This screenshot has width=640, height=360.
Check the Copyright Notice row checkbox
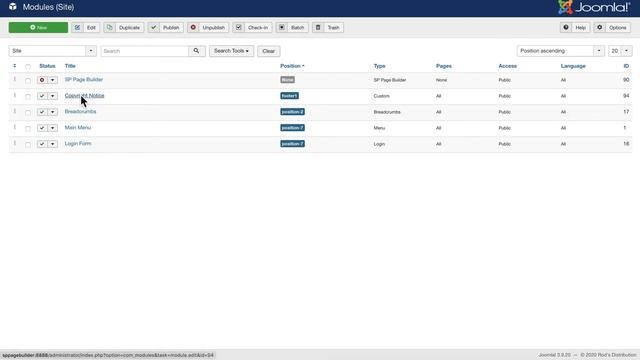coord(28,96)
